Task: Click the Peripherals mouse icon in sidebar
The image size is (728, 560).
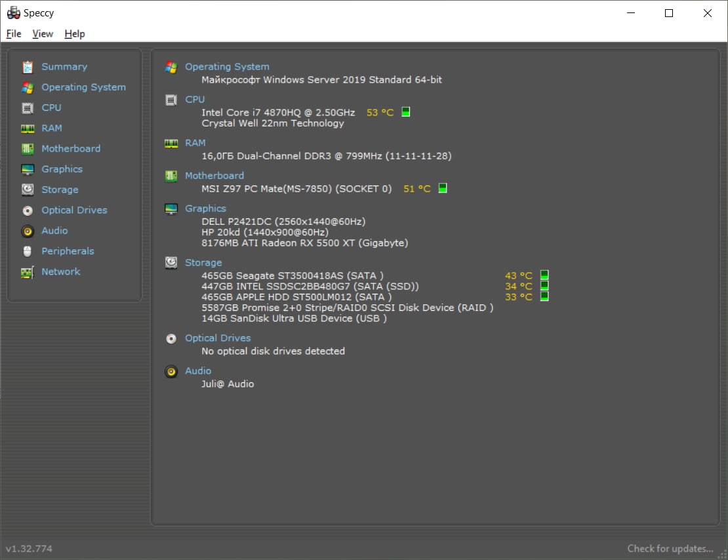Action: coord(28,251)
